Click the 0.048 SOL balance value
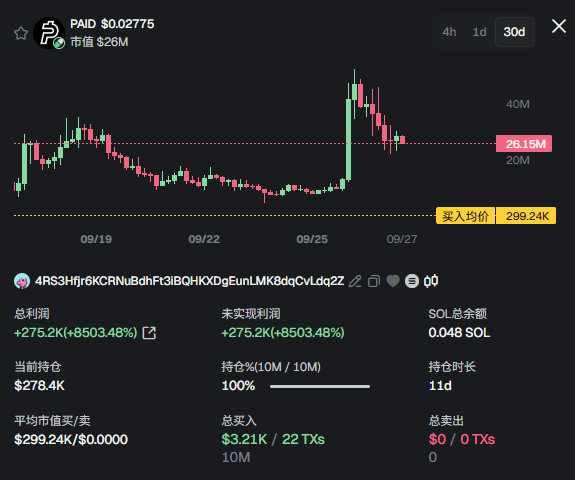This screenshot has width=575, height=480. [x=459, y=333]
